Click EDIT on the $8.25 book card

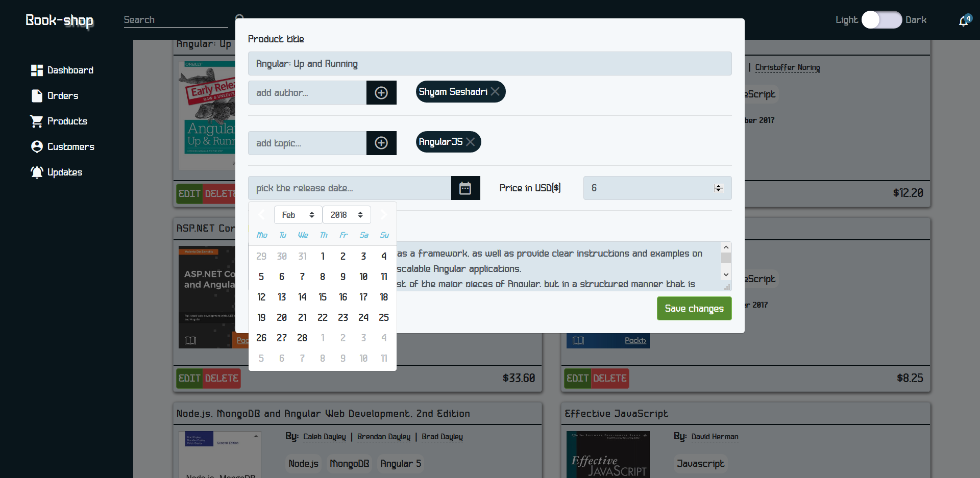tap(578, 379)
